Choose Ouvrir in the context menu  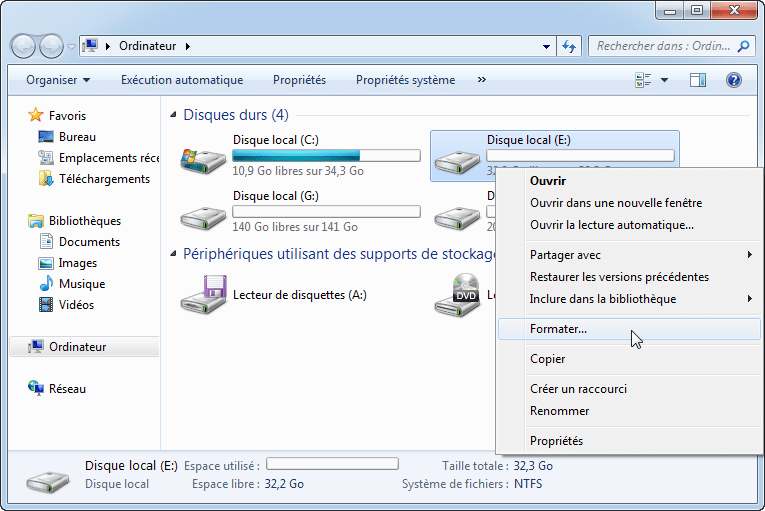tap(629, 181)
